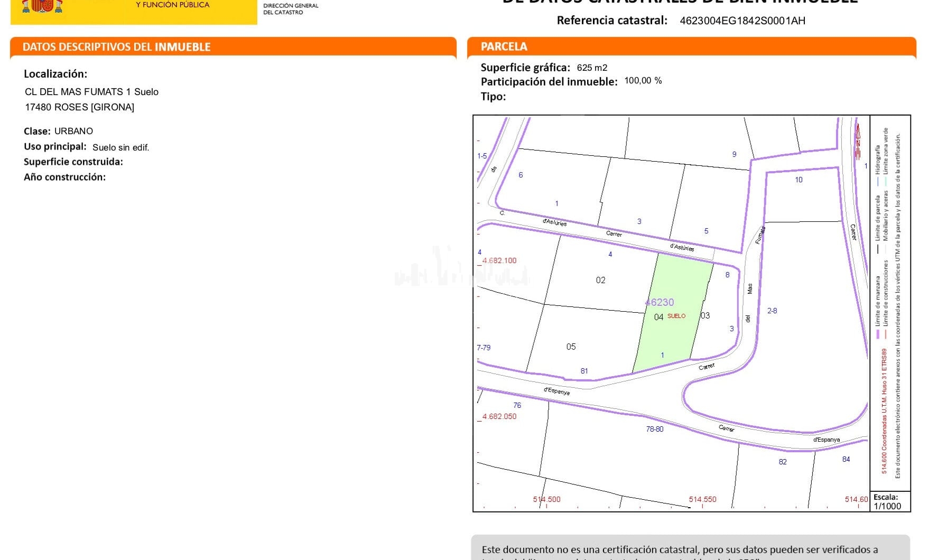Click street number '76' on map

[x=517, y=405]
